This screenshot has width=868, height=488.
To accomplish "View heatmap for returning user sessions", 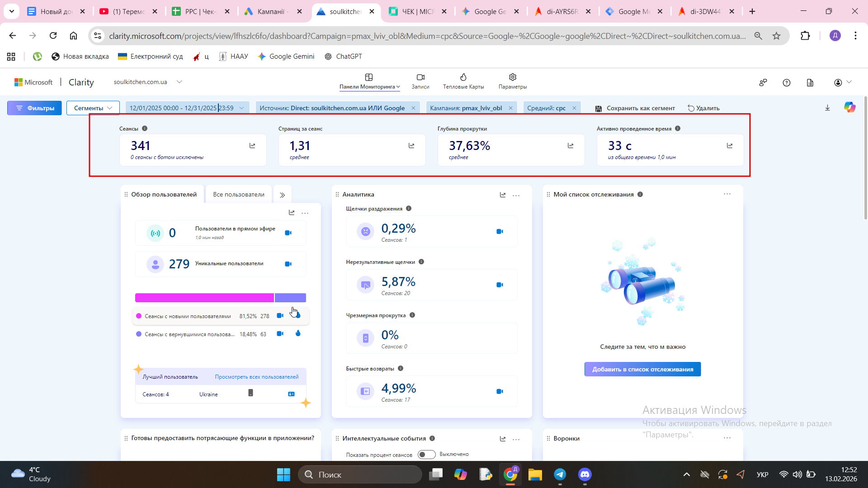I will [x=298, y=333].
